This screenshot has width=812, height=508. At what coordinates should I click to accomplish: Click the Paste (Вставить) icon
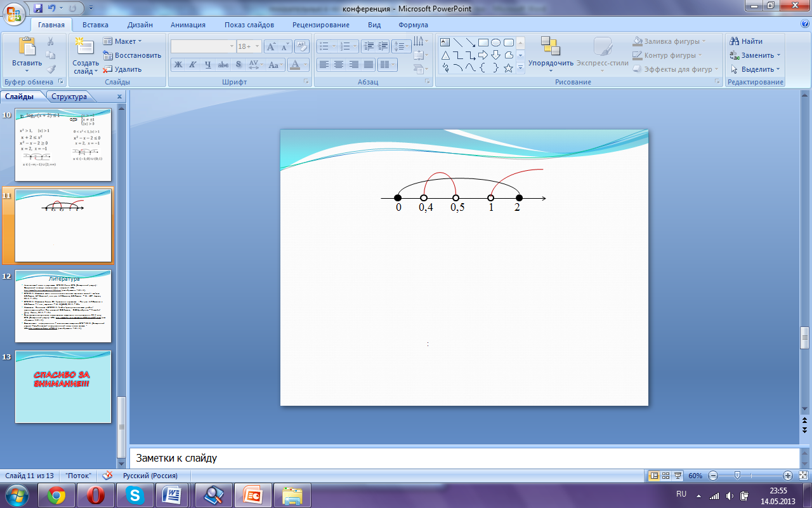(x=27, y=46)
